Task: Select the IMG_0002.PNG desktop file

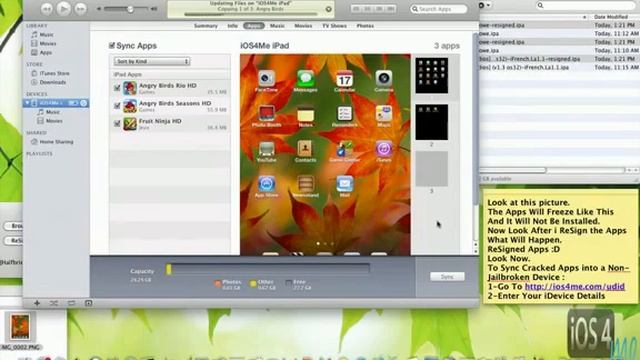Action: click(x=20, y=331)
